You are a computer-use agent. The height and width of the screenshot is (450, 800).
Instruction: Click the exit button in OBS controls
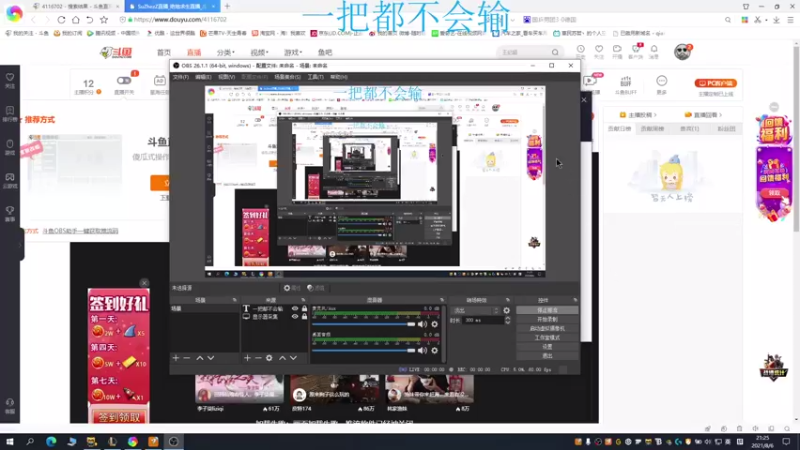click(x=547, y=356)
